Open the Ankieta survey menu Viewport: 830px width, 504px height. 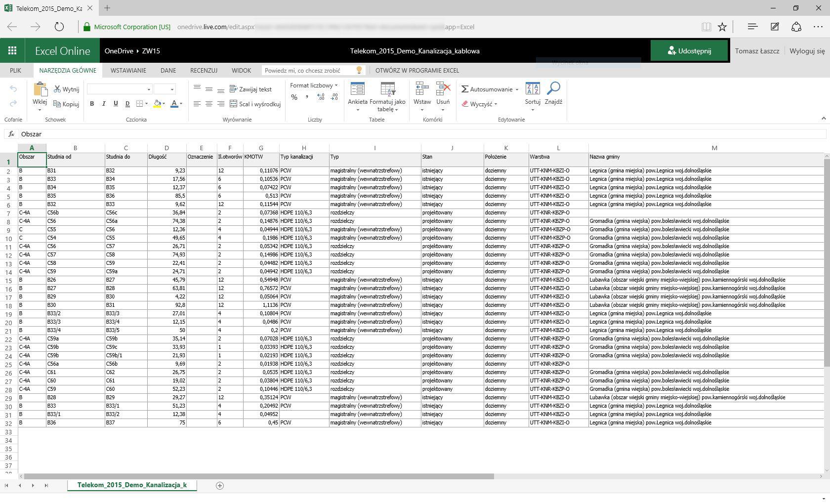[358, 97]
